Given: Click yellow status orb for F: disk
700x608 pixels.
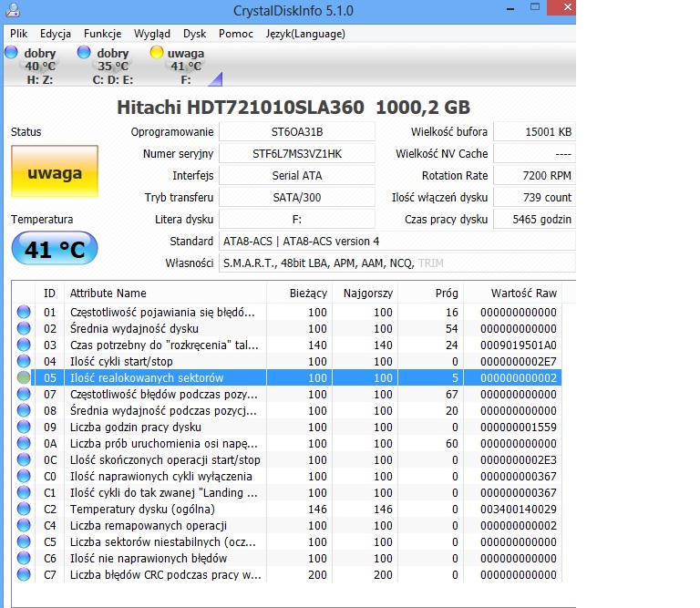Looking at the screenshot, I should 157,52.
